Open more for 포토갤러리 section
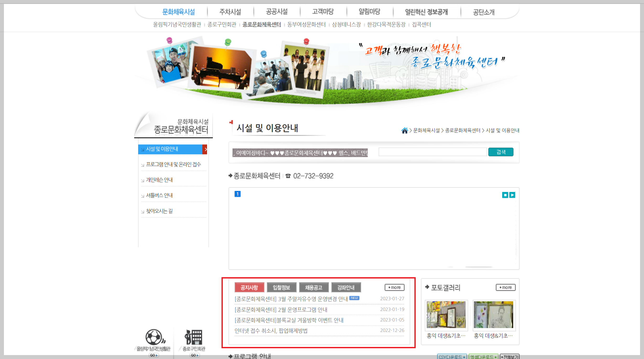Image resolution: width=644 pixels, height=359 pixels. [505, 287]
